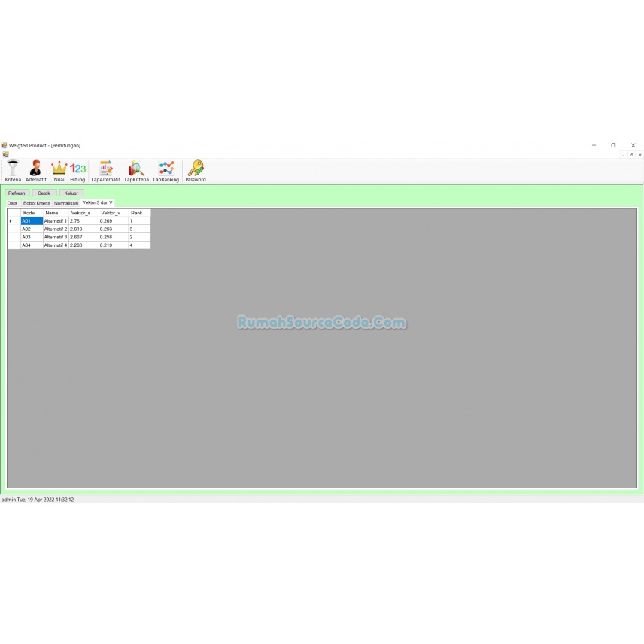Open the Kriteria funnel tool
The height and width of the screenshot is (644, 644).
point(13,171)
